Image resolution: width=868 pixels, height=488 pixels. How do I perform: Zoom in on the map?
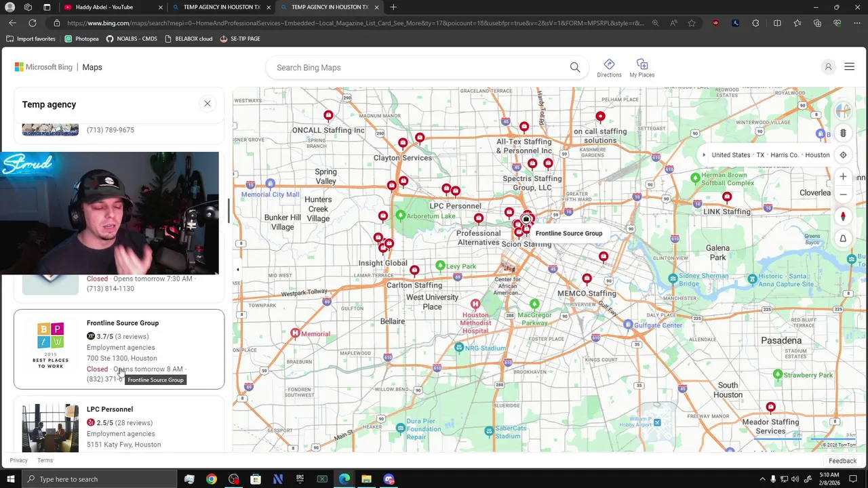click(x=843, y=177)
